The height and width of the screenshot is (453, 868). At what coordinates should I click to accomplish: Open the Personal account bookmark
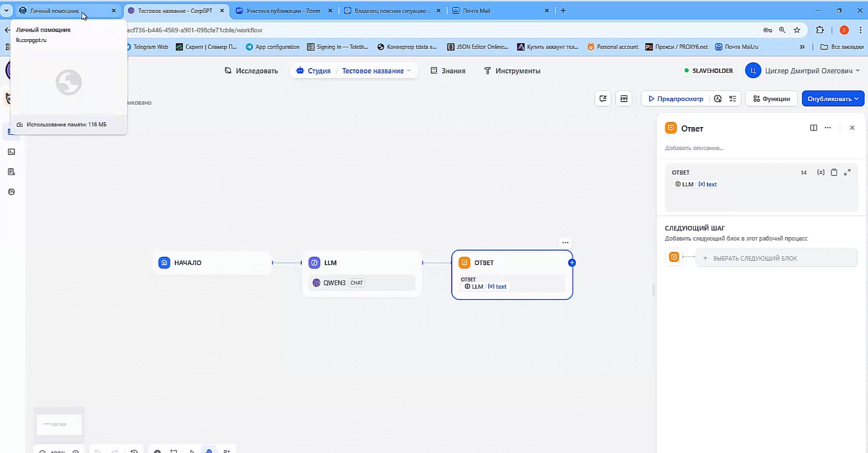pyautogui.click(x=613, y=47)
